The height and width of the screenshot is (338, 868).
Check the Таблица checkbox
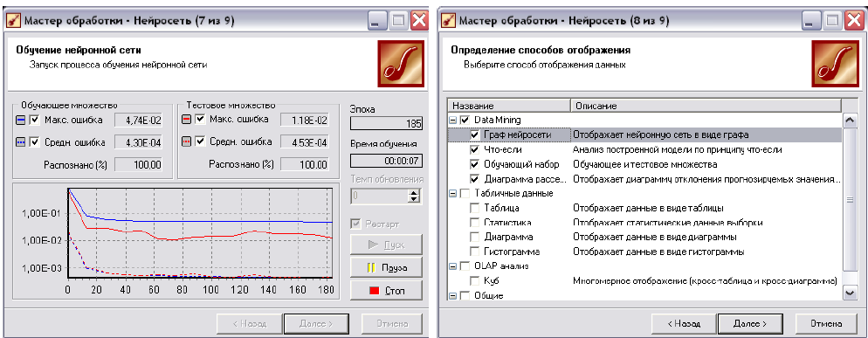[x=474, y=208]
